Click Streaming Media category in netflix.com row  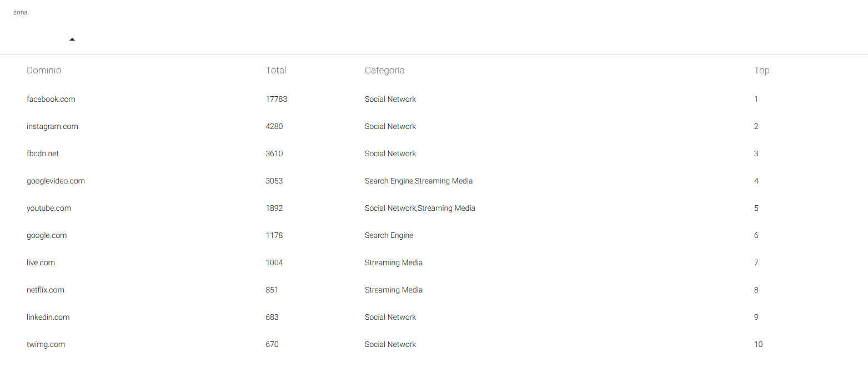click(x=394, y=290)
